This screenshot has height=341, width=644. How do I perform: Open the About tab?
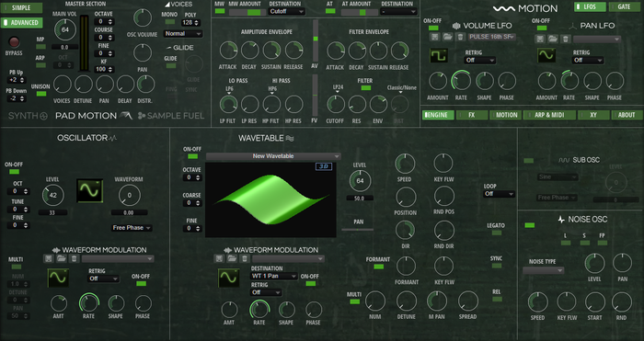pos(627,115)
